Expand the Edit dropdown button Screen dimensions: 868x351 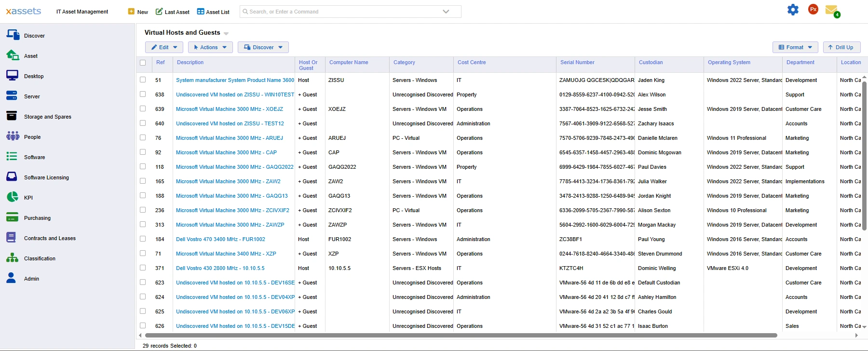164,47
